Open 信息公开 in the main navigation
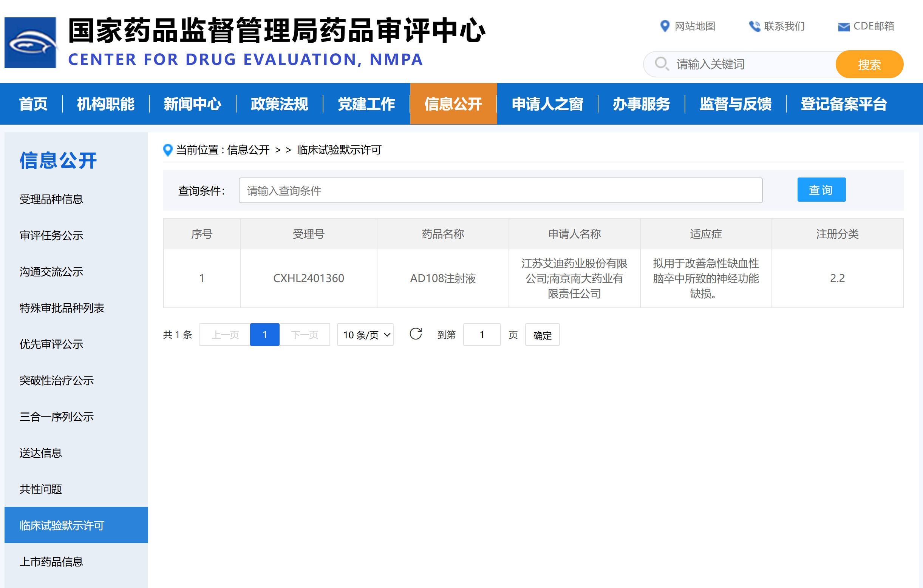This screenshot has height=588, width=923. [x=453, y=104]
